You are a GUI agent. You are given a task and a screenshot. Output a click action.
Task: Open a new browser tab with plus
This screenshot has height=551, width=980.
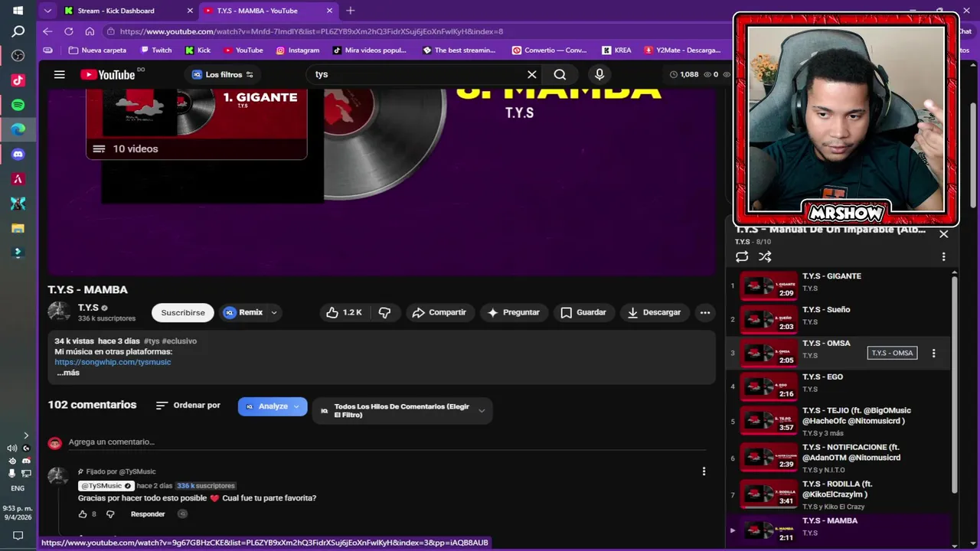[350, 11]
